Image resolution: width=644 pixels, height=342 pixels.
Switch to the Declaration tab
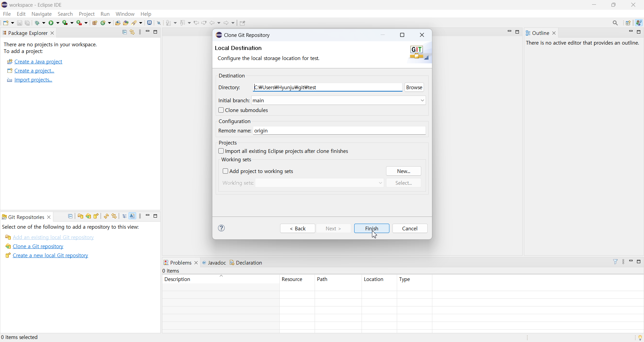[x=247, y=263]
